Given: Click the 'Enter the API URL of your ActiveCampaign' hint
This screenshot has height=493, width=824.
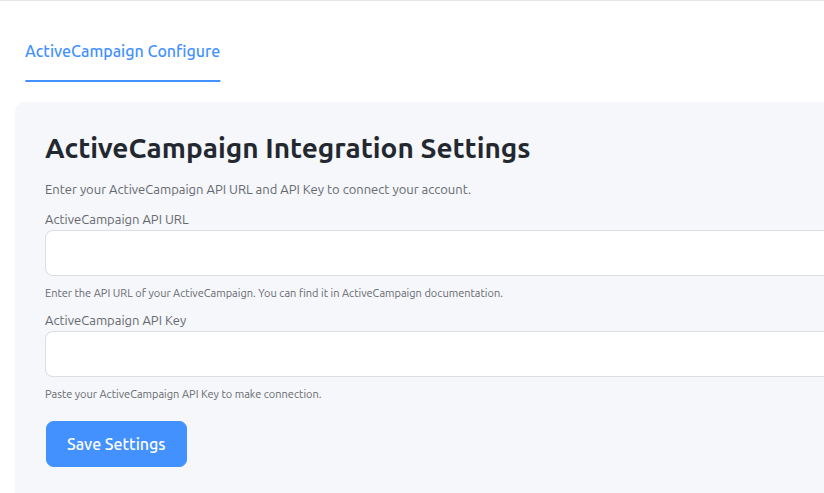Looking at the screenshot, I should point(274,293).
